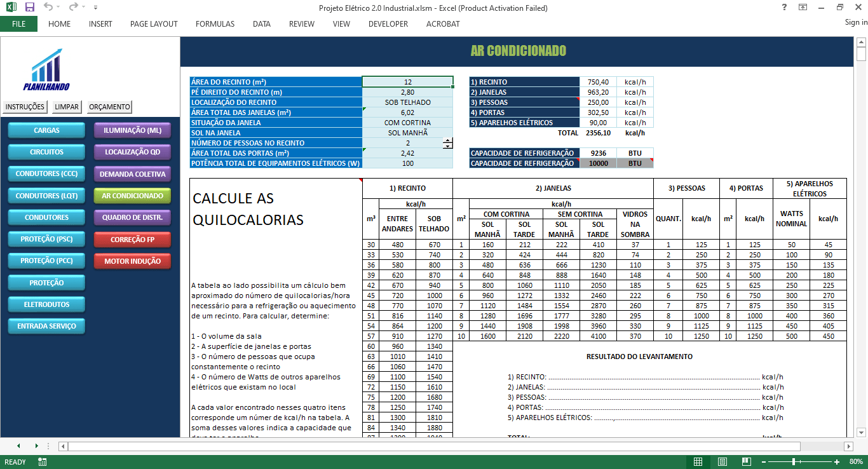Screen dimensions: 868x469
Task: Select the COM CORTINA window situation cell
Action: pos(407,123)
